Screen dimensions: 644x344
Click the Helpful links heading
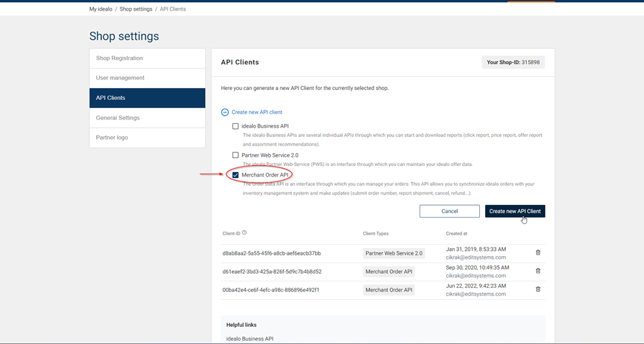tap(242, 325)
